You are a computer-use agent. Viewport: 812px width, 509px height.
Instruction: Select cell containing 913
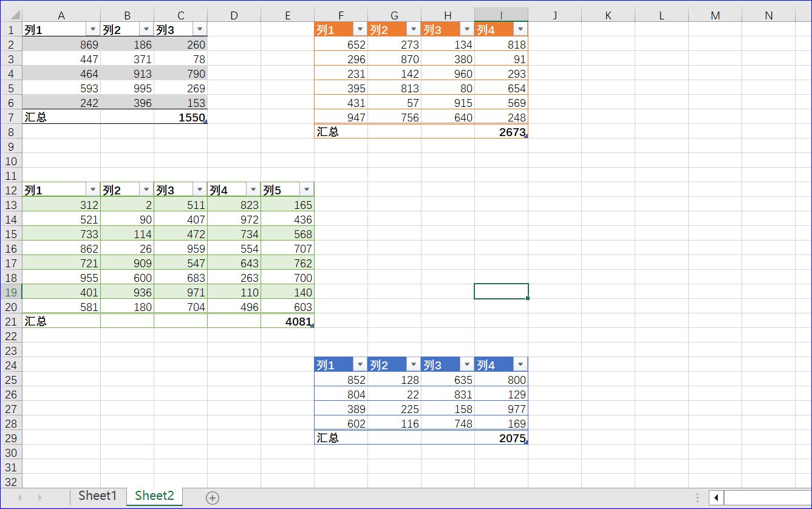pyautogui.click(x=127, y=73)
